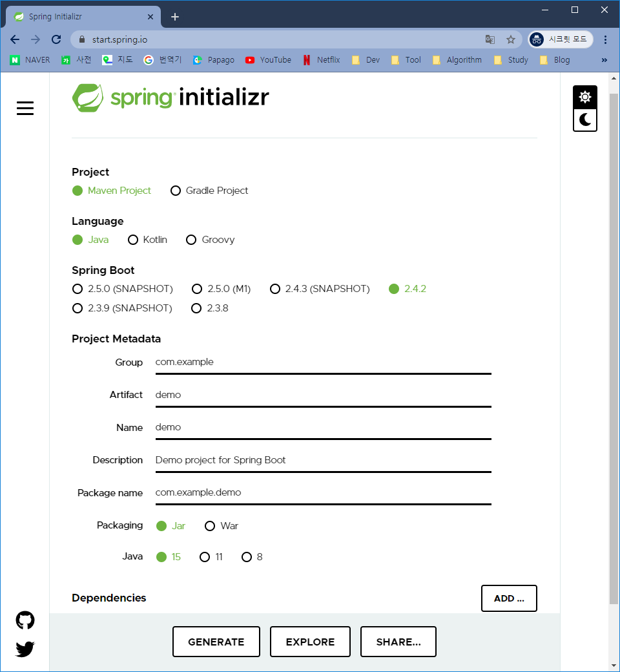Expand the Algorithm bookmark folder
This screenshot has width=620, height=672.
(x=457, y=60)
